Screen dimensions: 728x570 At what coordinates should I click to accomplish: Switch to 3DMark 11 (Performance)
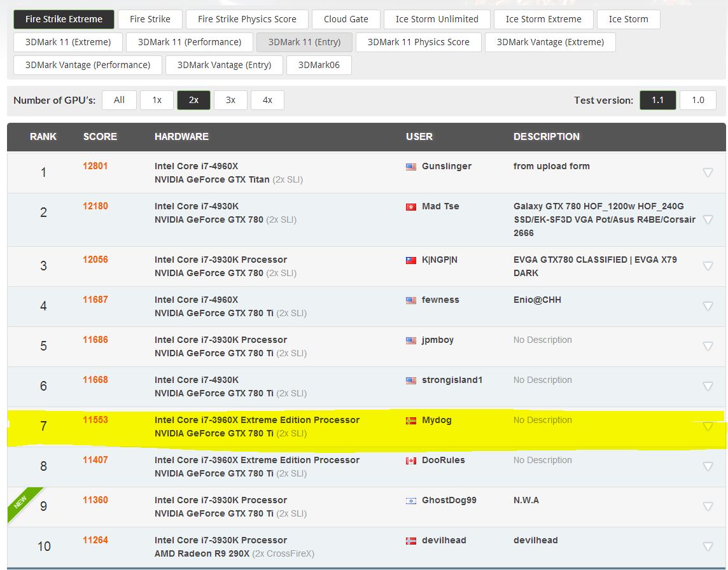click(190, 42)
